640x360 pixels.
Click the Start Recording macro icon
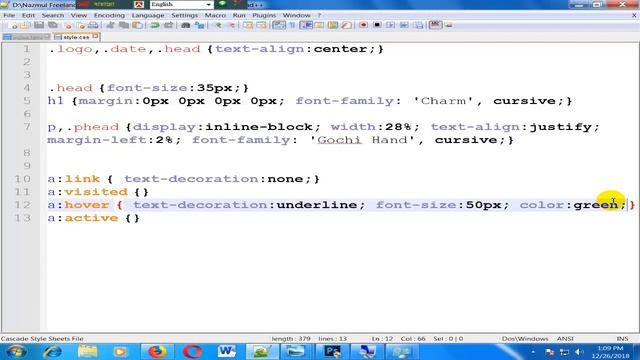tap(363, 25)
